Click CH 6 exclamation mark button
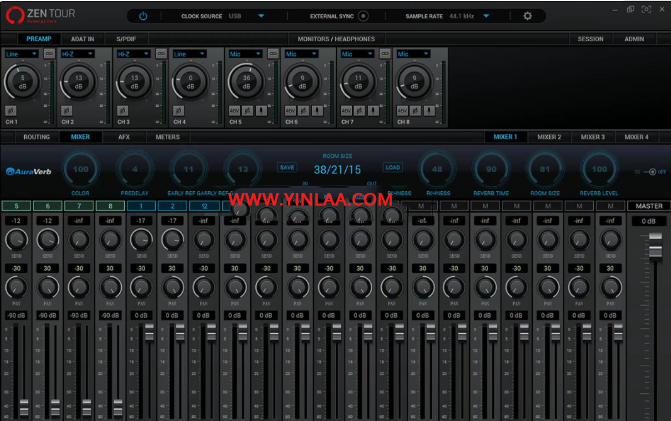Viewport: 671px width, 421px height. (x=317, y=111)
